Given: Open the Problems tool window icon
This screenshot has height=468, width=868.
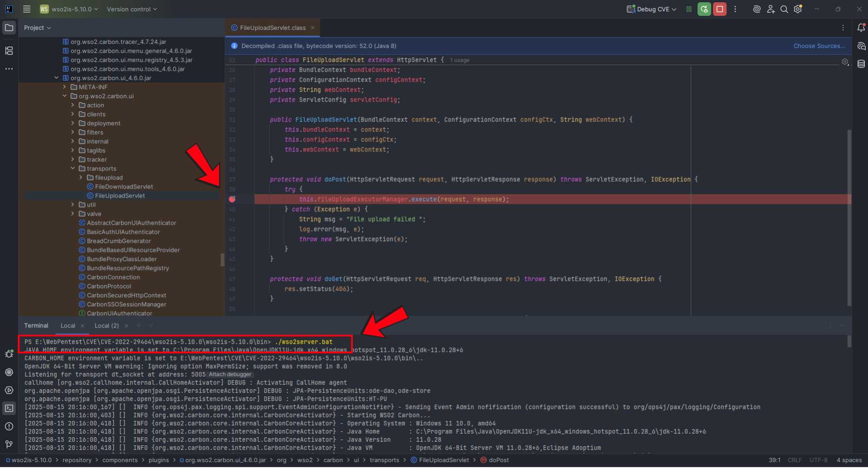Looking at the screenshot, I should pos(9,426).
